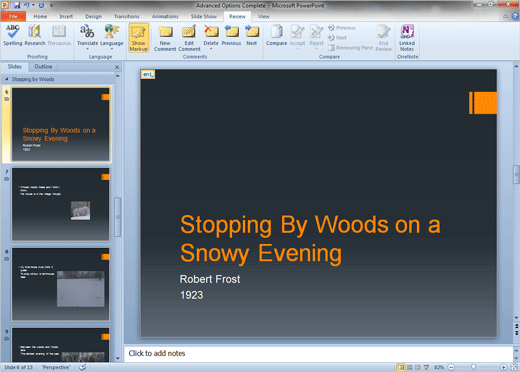Open the Delete comment dropdown arrow
Image resolution: width=520 pixels, height=372 pixels.
pos(211,49)
